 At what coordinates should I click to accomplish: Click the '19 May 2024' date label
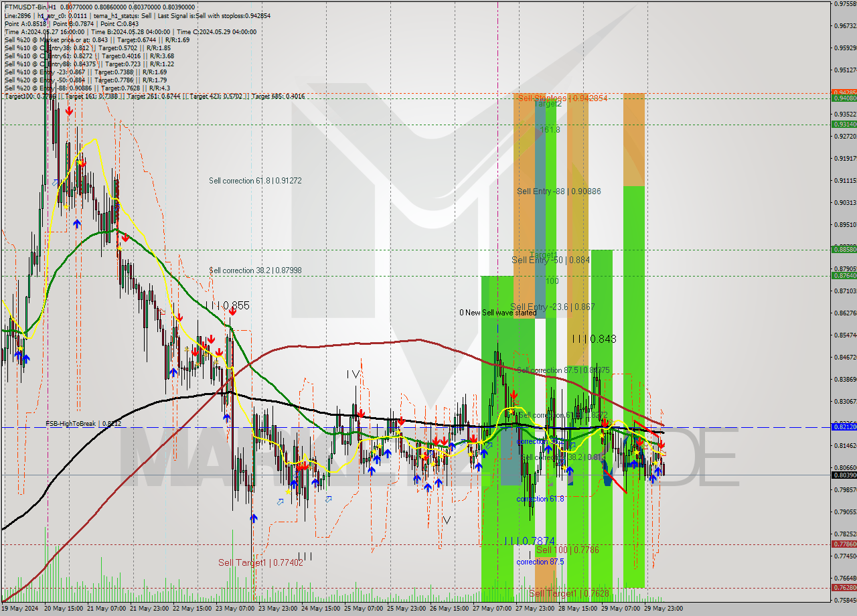point(19,609)
